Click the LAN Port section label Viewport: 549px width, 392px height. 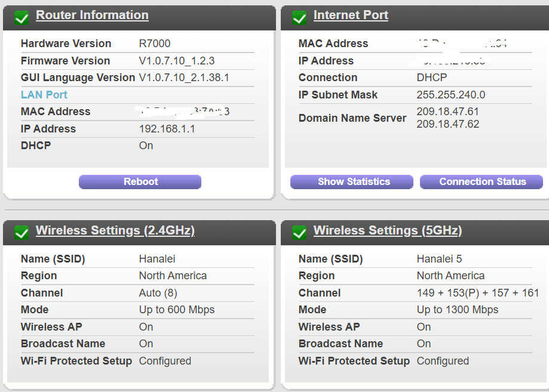[44, 95]
